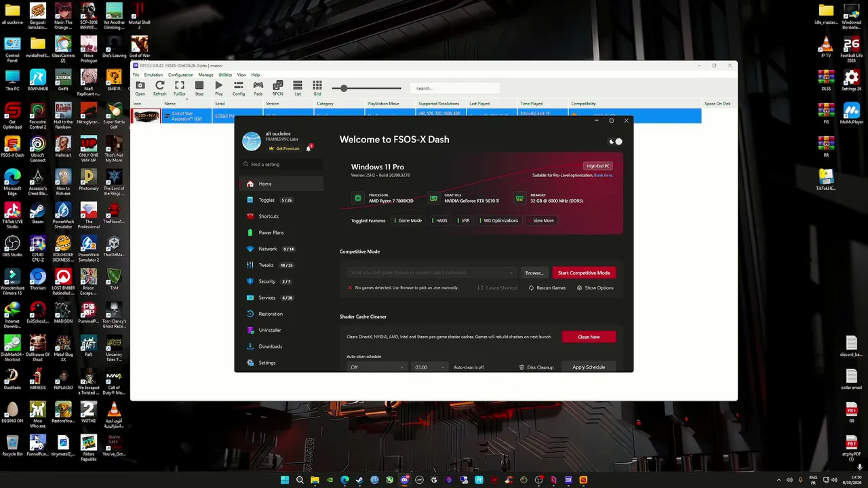
Task: Open the Network section in sidebar
Action: [x=281, y=249]
